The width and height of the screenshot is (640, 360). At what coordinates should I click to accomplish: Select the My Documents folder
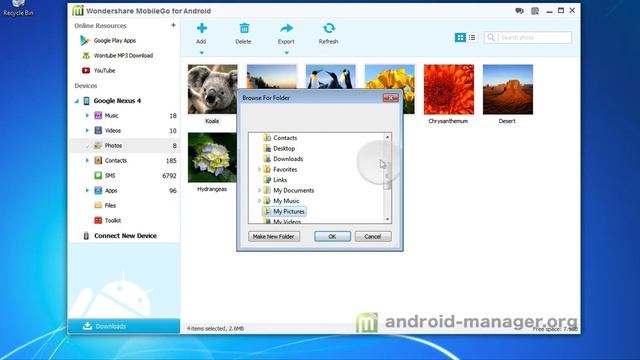(x=293, y=191)
